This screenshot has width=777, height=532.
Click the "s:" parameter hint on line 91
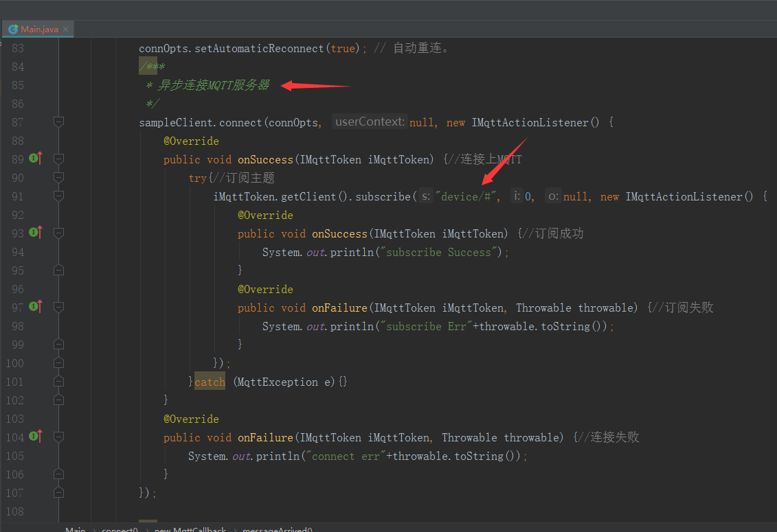(426, 196)
